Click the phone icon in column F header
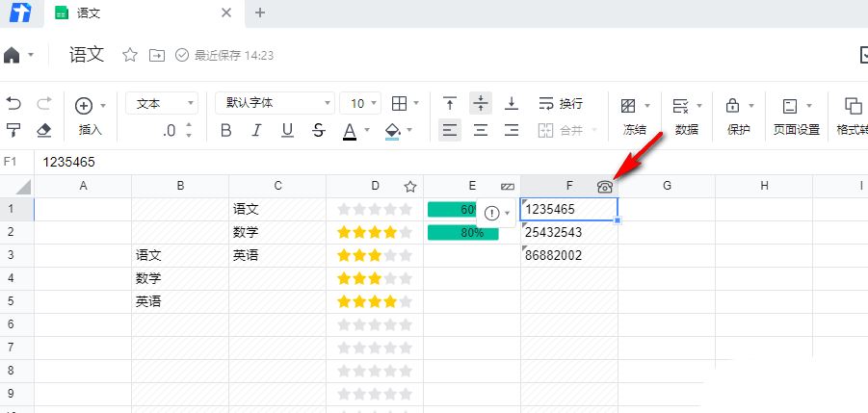 605,187
